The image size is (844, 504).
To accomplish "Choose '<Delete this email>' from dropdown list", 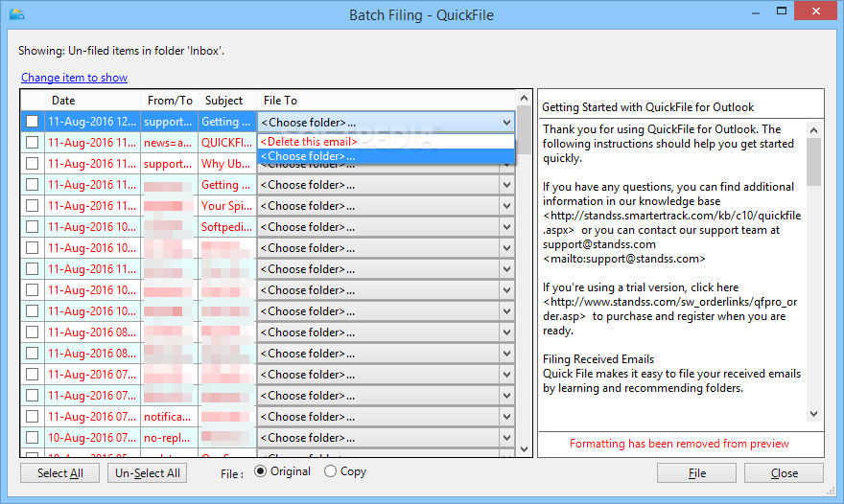I will pos(386,142).
